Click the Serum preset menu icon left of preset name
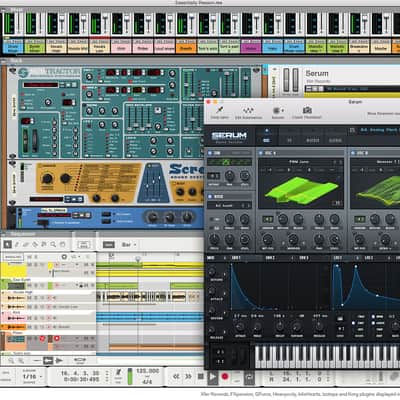 [352, 130]
